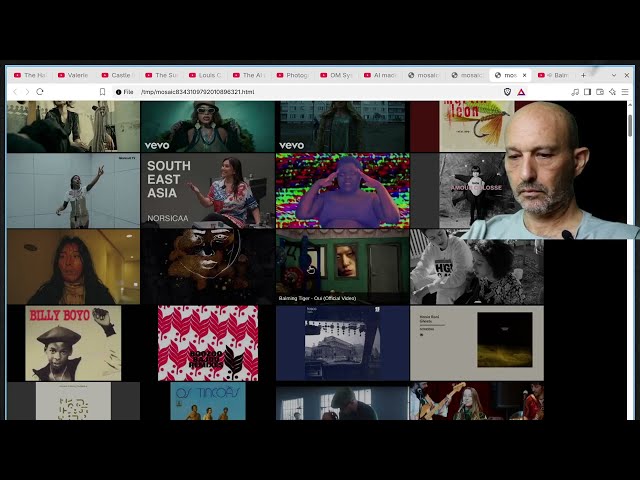Switch to the 'The Hal' YouTube tab
Screen dimensions: 640x480
coord(31,75)
